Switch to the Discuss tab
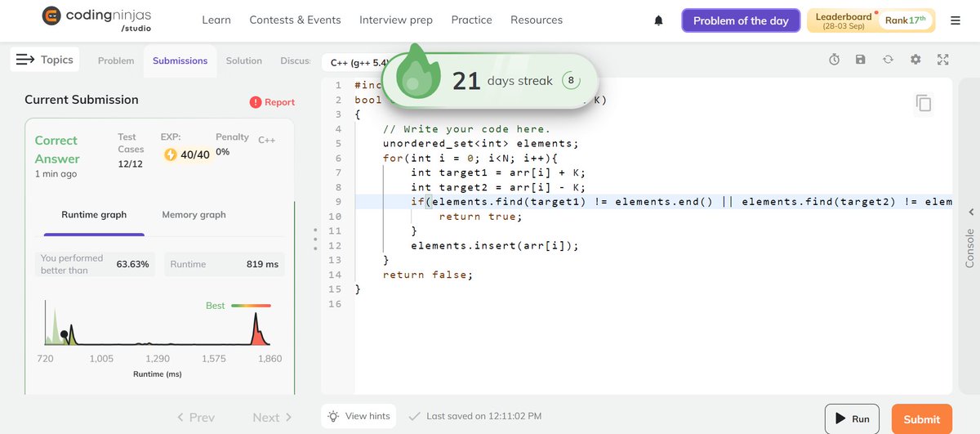 [x=296, y=60]
